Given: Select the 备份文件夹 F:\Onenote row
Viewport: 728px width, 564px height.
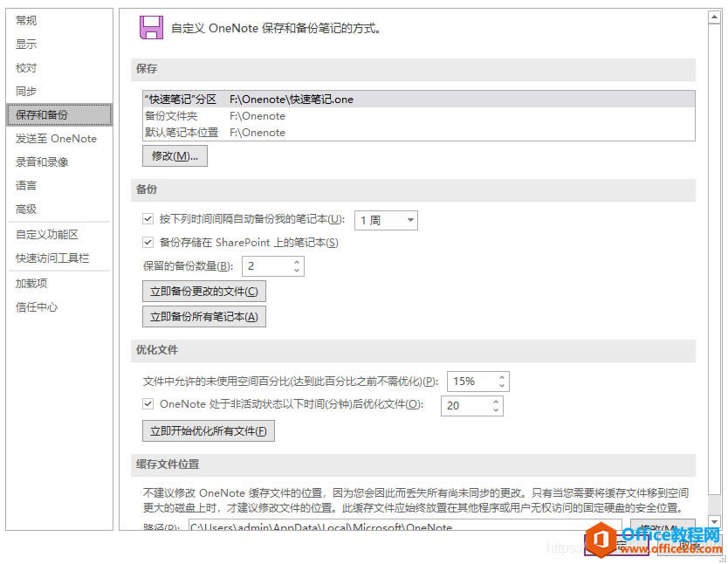Looking at the screenshot, I should 419,116.
